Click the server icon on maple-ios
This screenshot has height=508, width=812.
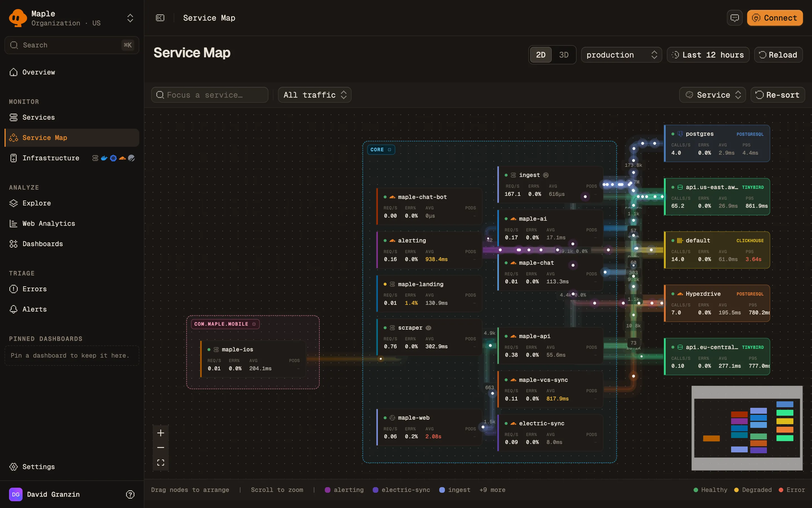pyautogui.click(x=217, y=349)
